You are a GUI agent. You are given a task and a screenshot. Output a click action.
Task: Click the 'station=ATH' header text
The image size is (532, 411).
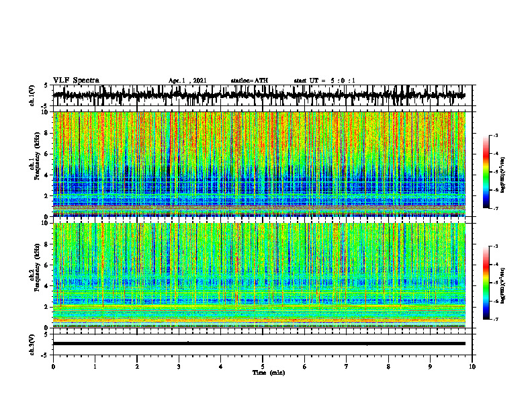click(x=249, y=81)
